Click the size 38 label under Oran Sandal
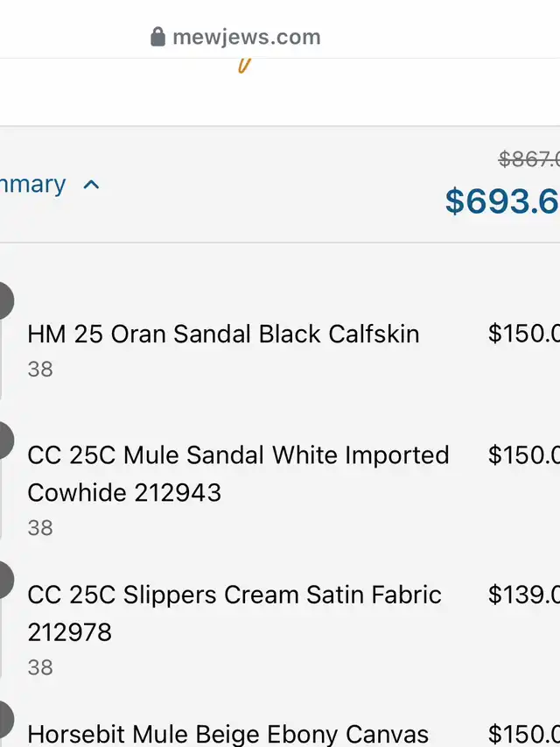 click(40, 370)
